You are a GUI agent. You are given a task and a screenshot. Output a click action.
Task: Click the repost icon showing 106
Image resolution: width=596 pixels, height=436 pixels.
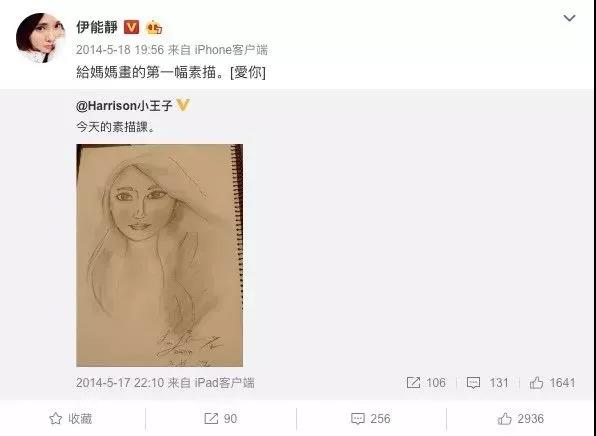point(413,382)
